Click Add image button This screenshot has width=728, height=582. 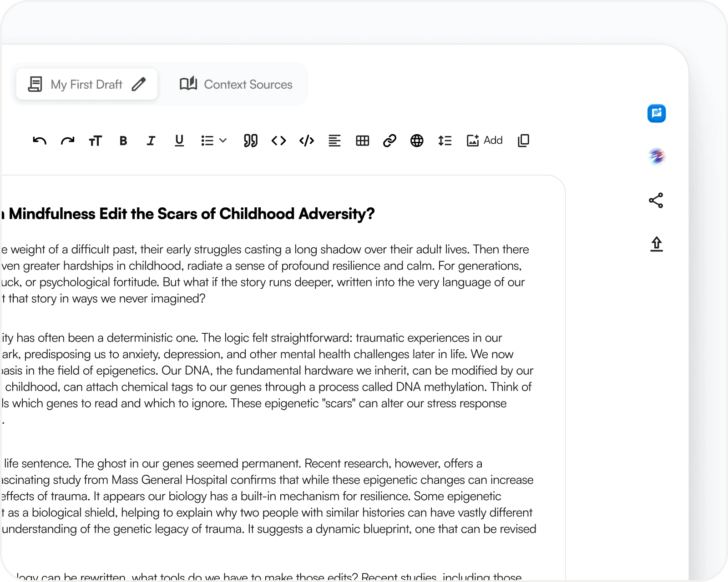pyautogui.click(x=484, y=141)
